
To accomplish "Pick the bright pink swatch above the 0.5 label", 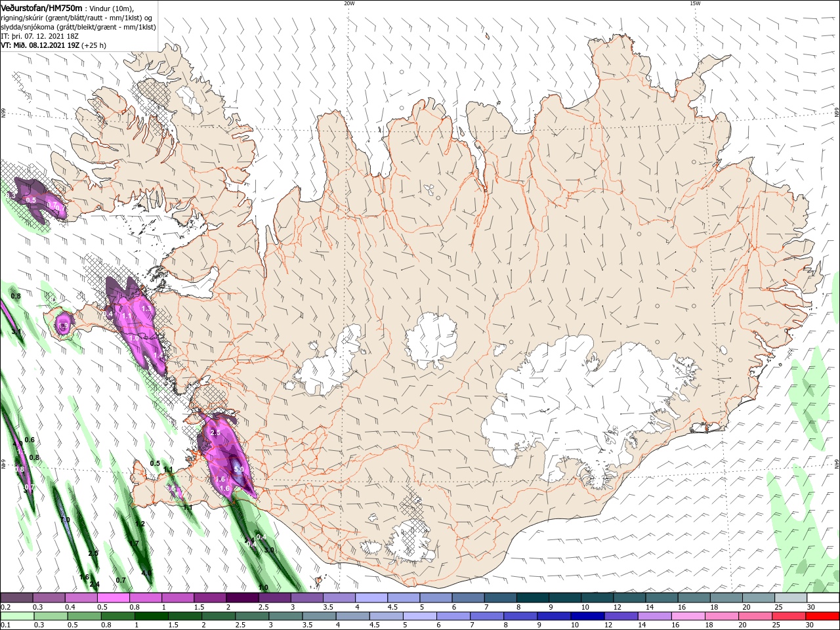I will tap(114, 598).
